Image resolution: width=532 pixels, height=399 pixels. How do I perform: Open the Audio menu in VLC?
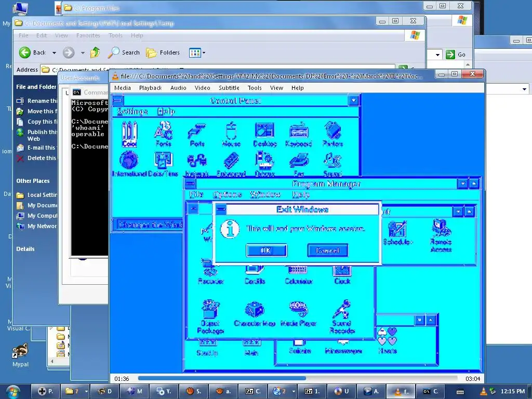(x=178, y=88)
